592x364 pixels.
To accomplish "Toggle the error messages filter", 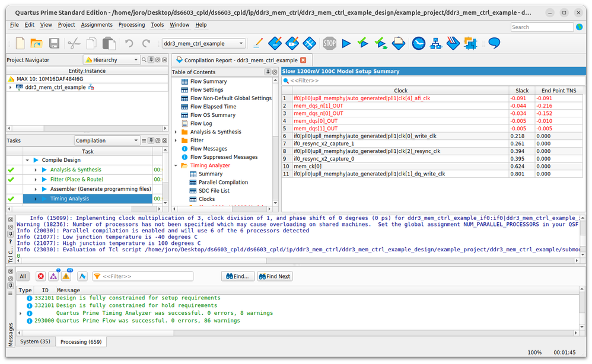I will point(41,276).
